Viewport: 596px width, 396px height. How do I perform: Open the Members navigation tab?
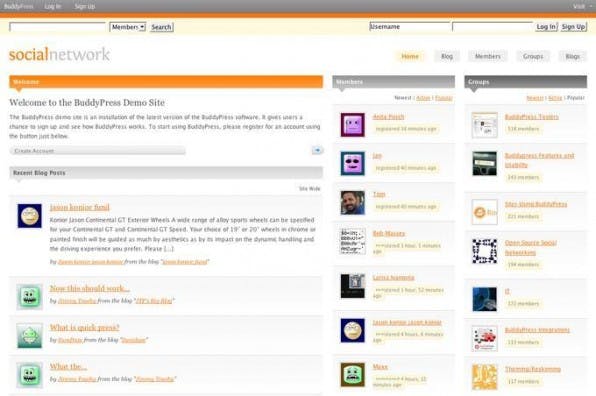pos(488,56)
